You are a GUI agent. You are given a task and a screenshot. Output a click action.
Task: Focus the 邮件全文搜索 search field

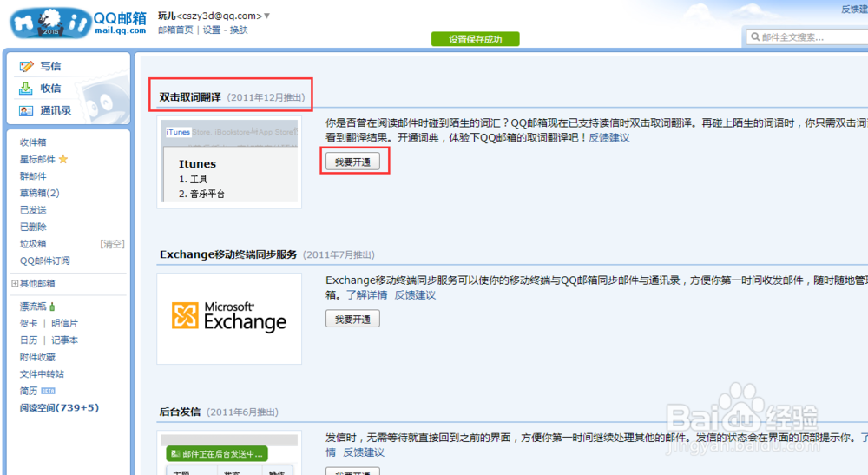(808, 37)
